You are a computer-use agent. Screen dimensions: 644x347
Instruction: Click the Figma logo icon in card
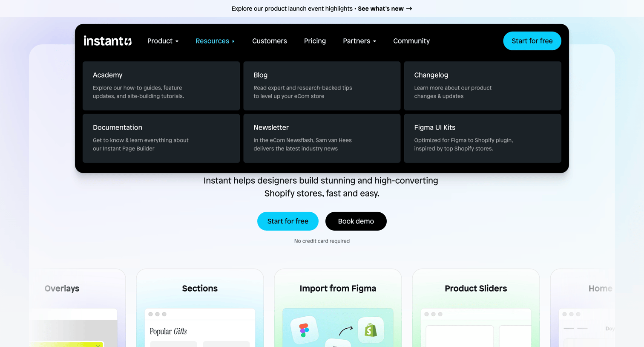pos(304,330)
